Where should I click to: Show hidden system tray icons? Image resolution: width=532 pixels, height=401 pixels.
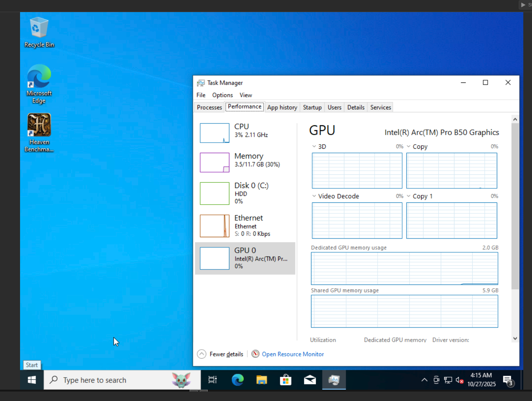(424, 380)
